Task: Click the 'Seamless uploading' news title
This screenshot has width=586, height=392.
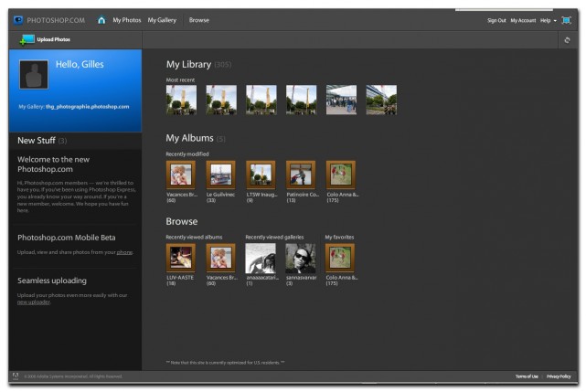Action: click(x=52, y=281)
